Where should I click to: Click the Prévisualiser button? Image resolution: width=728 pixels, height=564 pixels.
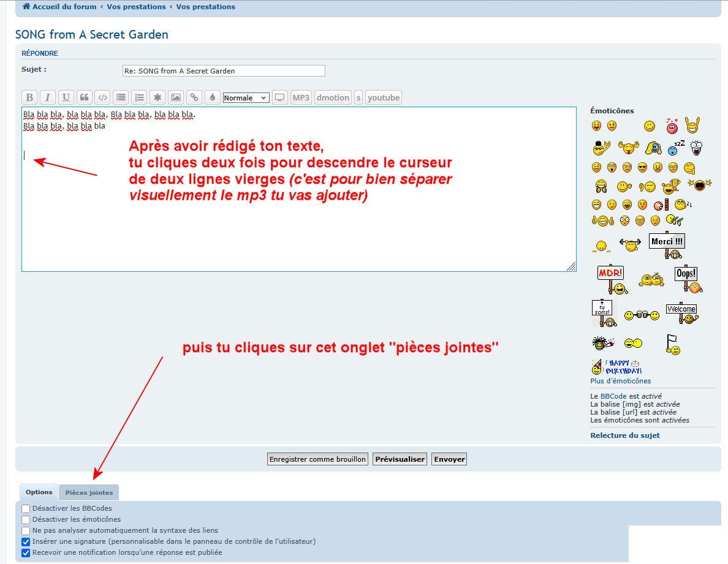(400, 459)
